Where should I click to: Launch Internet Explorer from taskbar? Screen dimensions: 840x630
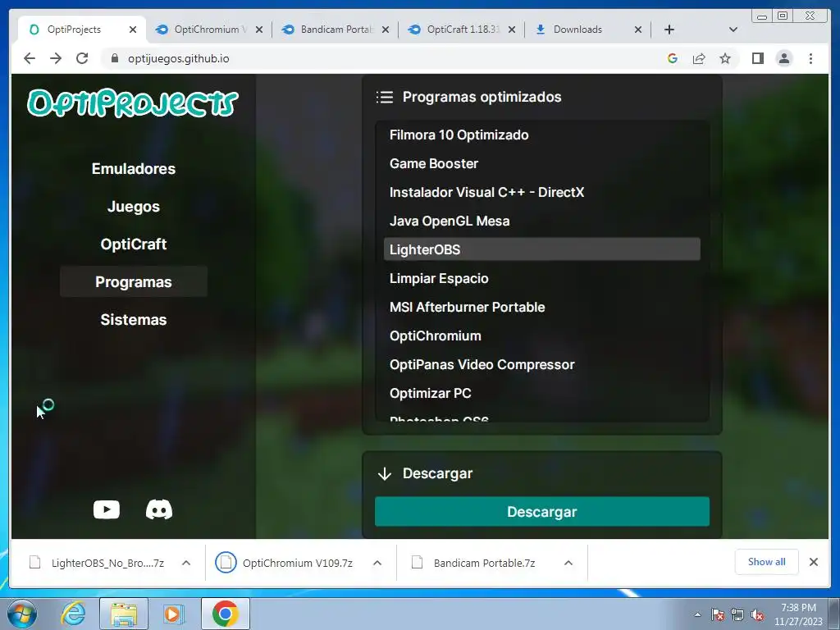point(73,614)
